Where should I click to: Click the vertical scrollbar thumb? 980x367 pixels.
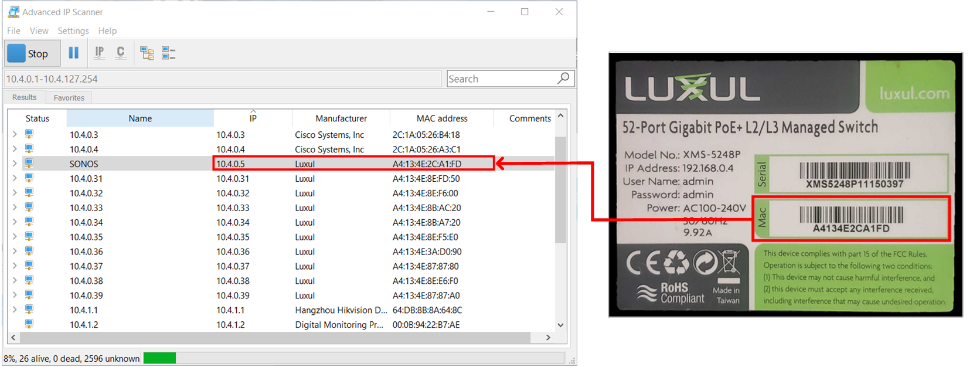[560, 189]
